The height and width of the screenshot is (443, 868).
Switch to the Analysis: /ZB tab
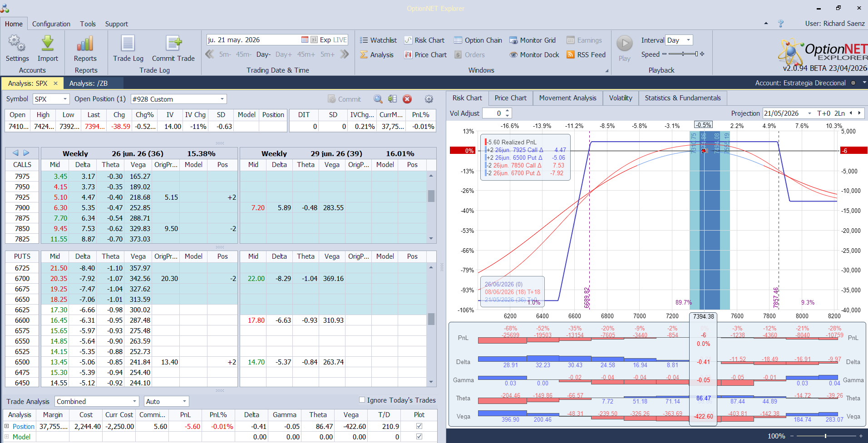(x=88, y=83)
